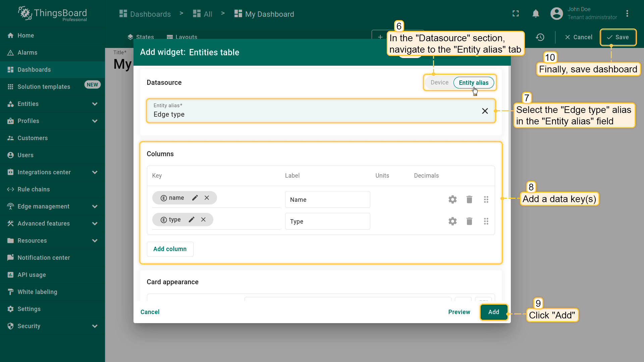Edit the name key with pencil icon

(195, 198)
